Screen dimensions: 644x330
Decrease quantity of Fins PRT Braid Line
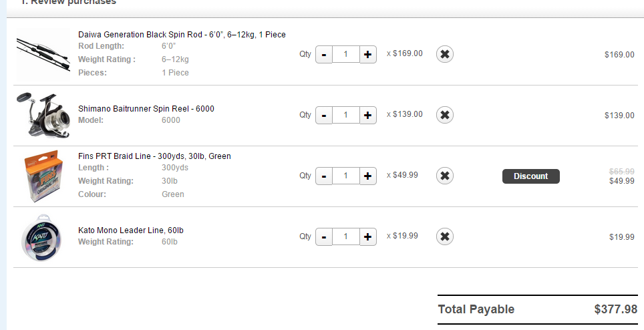coord(324,176)
